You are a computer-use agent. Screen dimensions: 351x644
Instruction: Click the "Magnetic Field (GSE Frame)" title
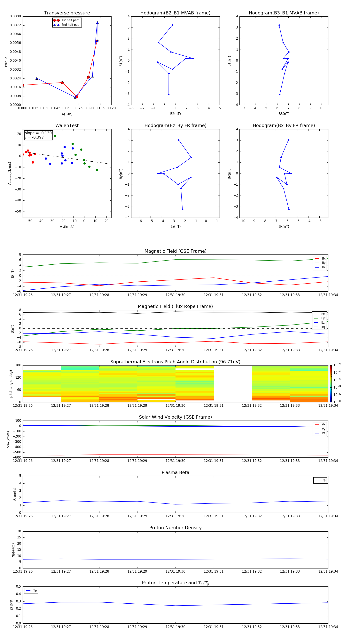tap(175, 251)
